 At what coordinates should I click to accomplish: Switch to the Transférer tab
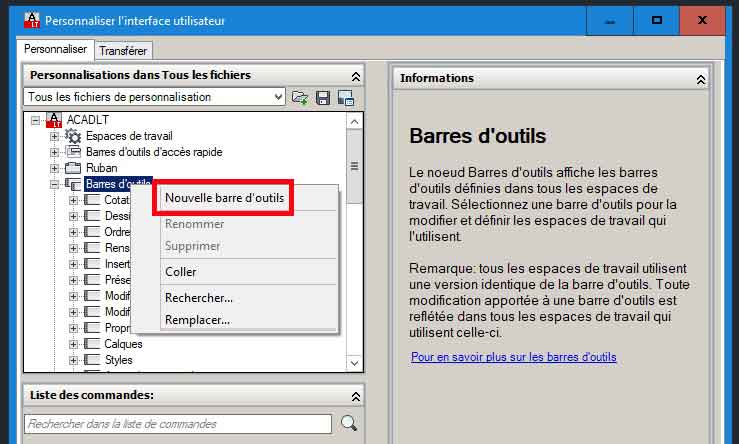pyautogui.click(x=123, y=50)
